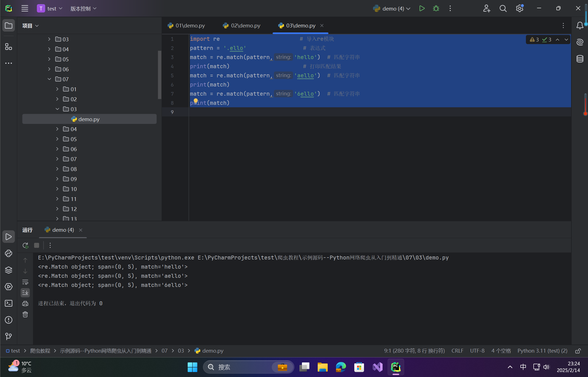Toggle the file read-only lock icon
Screen dimensions: 588x377
(578, 351)
